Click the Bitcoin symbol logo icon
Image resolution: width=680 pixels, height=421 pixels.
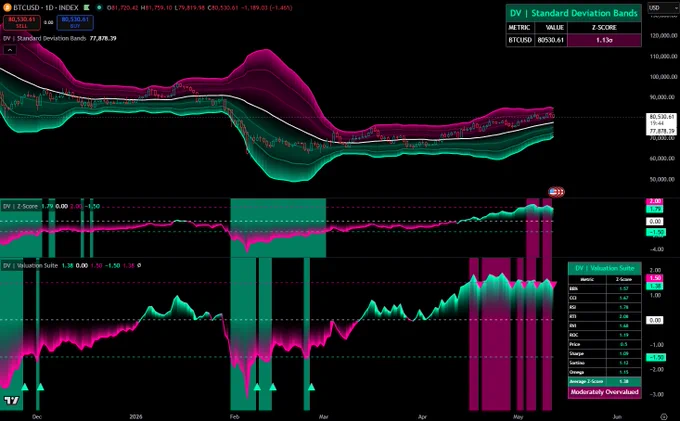[x=7, y=7]
